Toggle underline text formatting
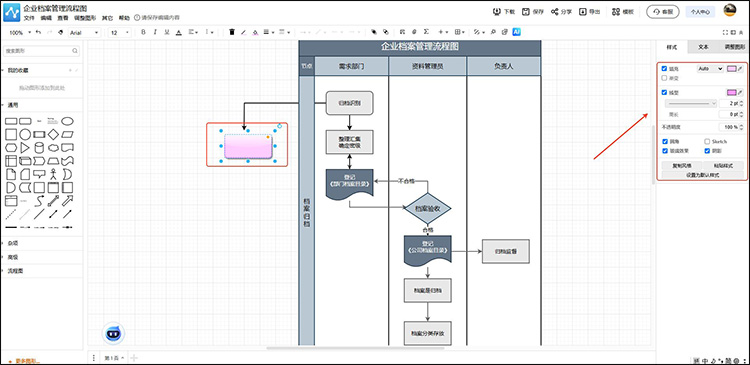This screenshot has width=750, height=365. pyautogui.click(x=167, y=32)
